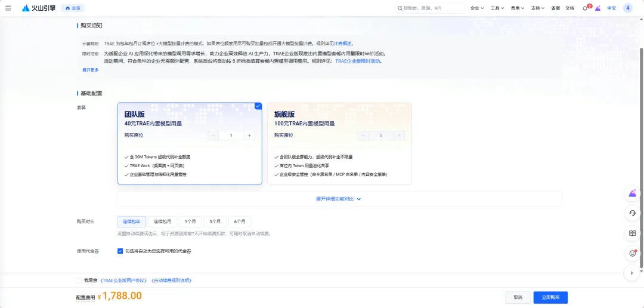Click the 团队版 seat quantity field
The width and height of the screenshot is (644, 308).
click(x=231, y=135)
